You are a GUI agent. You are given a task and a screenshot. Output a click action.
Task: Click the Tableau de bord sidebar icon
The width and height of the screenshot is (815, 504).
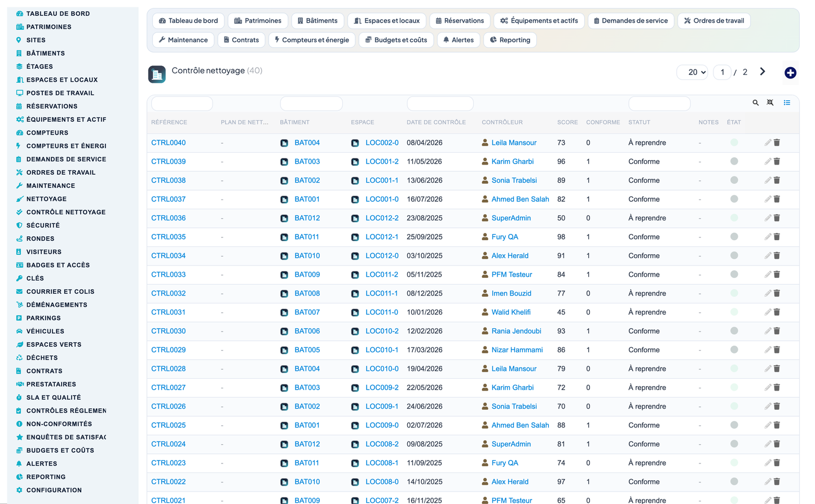(20, 14)
